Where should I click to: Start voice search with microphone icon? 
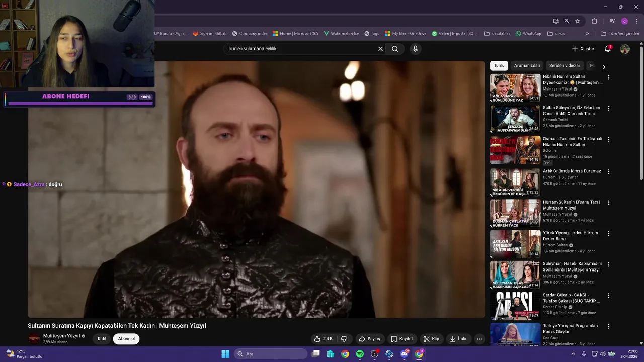coord(415,49)
